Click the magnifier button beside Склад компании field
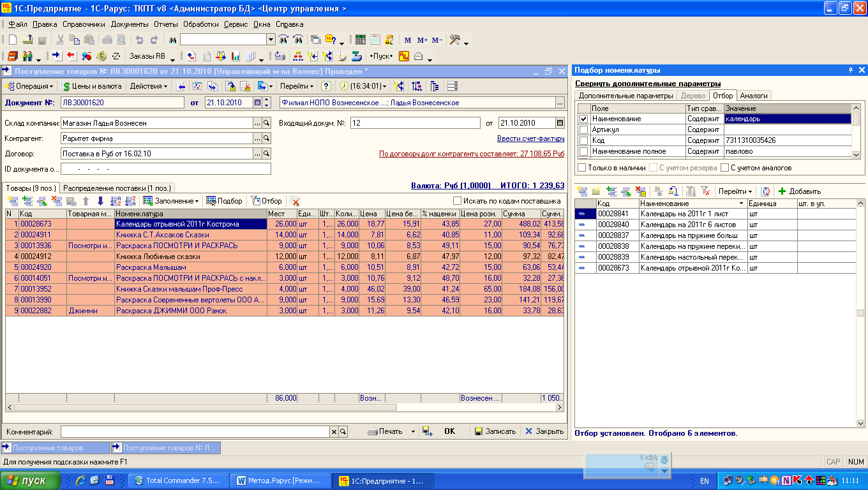Viewport: 868px width, 490px height. point(267,122)
